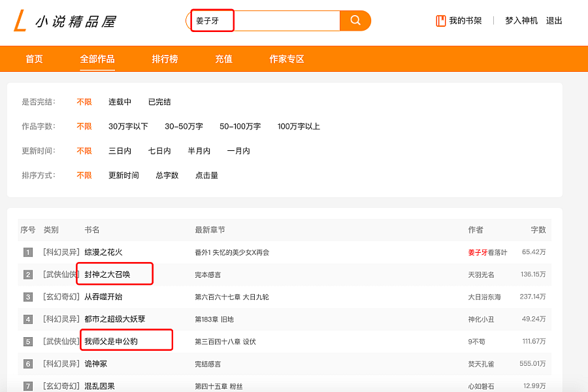Screen dimensions: 588x392
Task: Open 作家专区 navigation tab
Action: 287,59
